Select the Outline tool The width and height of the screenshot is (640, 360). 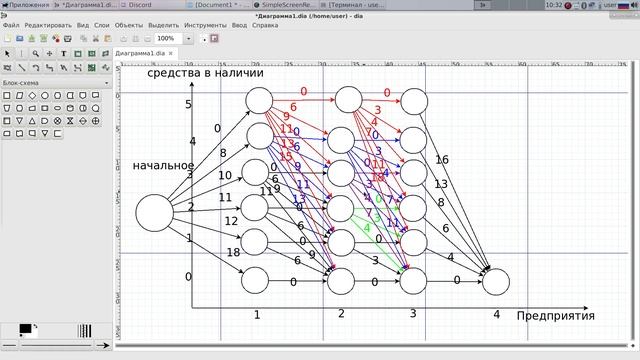tap(106, 67)
